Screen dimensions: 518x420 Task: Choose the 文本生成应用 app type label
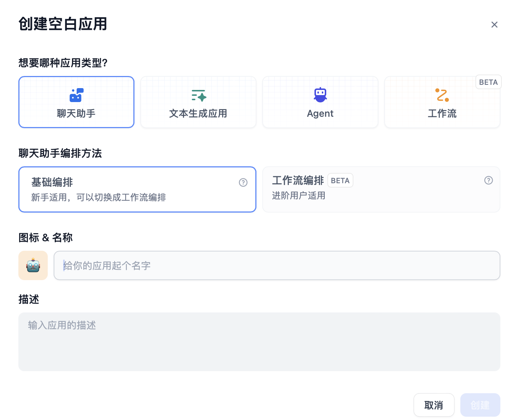(x=198, y=113)
